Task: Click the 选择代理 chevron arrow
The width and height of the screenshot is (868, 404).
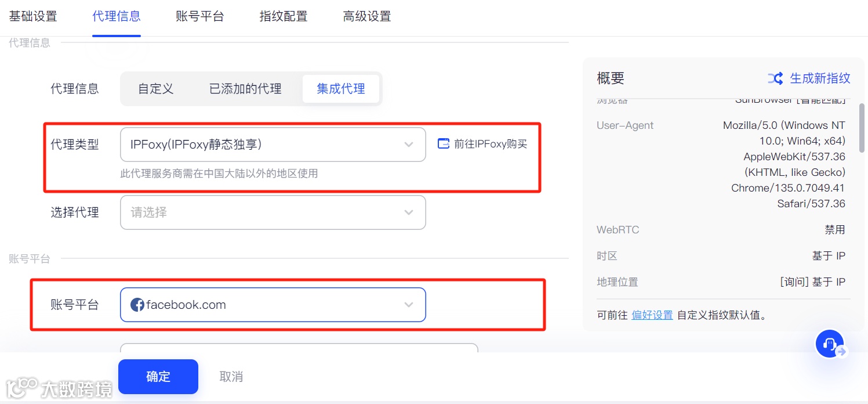Action: [409, 212]
